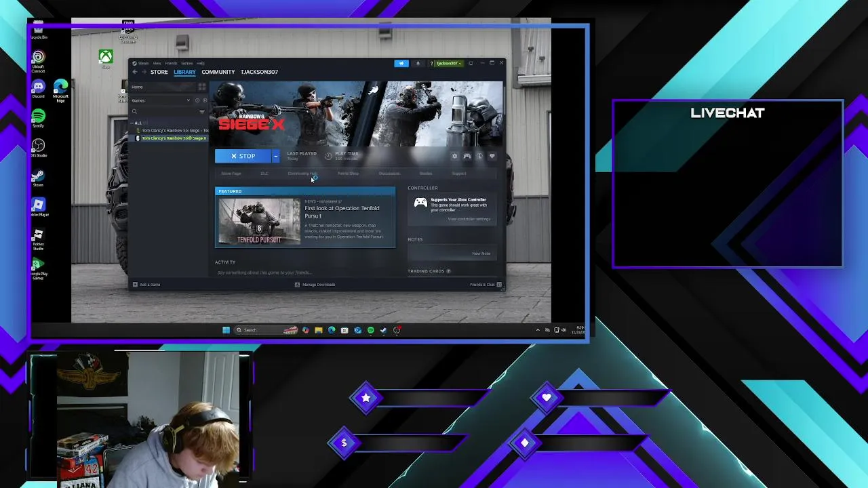
Task: Click the ready-to-play filter icon
Action: (x=203, y=100)
